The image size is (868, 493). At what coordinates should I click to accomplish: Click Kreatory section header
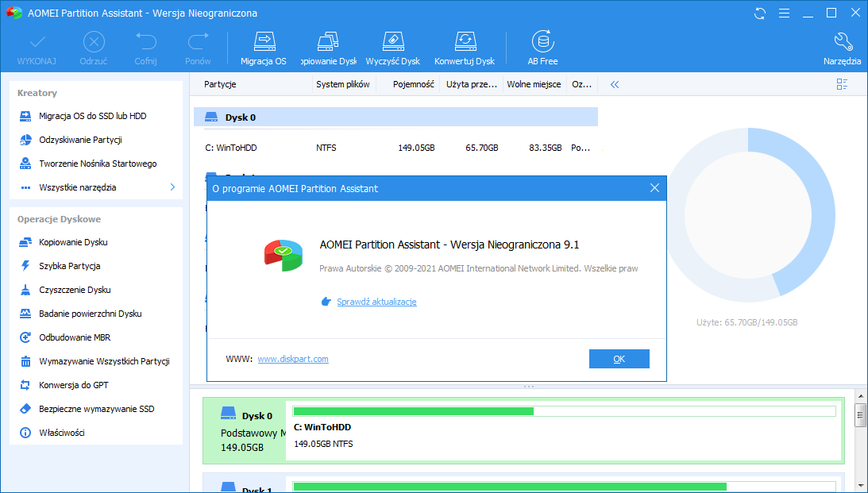(37, 93)
